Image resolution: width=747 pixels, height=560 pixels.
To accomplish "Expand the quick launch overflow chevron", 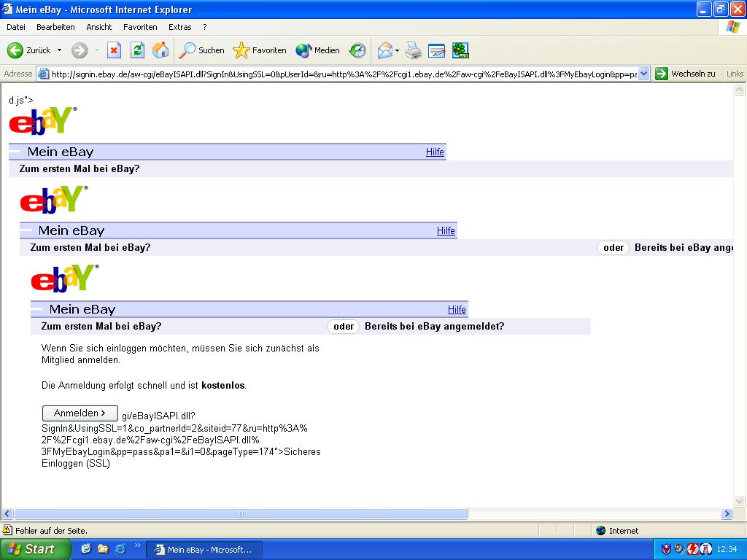I will [x=137, y=545].
